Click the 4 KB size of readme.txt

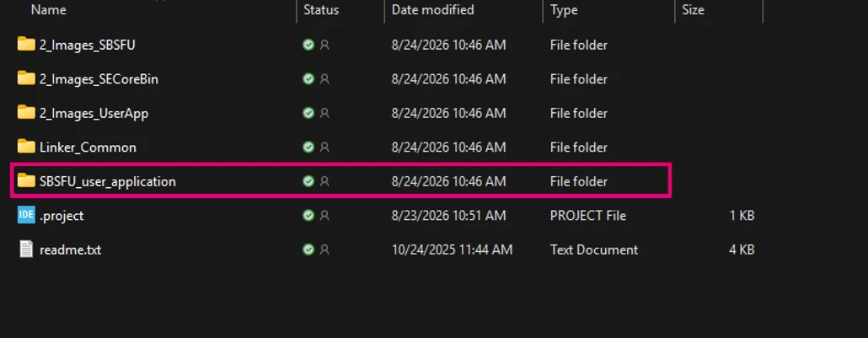click(x=742, y=249)
